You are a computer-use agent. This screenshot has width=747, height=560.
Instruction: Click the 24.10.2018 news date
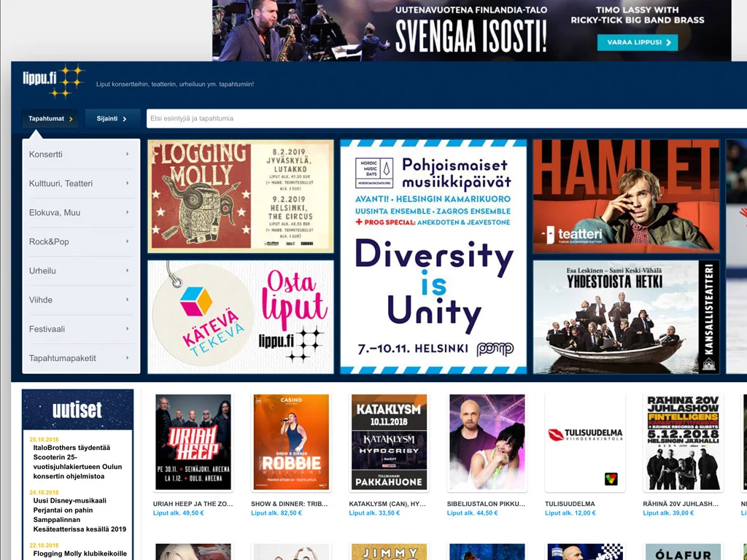[x=44, y=492]
